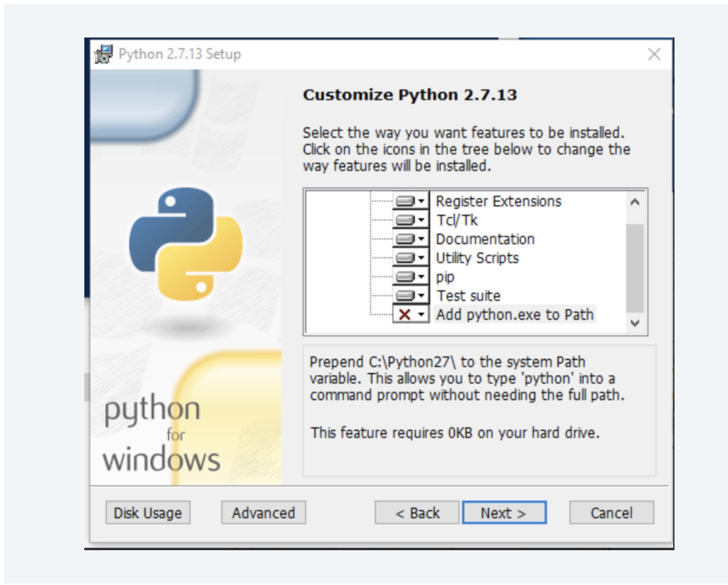Select the Documentation feature row
Image resolution: width=728 pixels, height=585 pixels.
point(485,239)
